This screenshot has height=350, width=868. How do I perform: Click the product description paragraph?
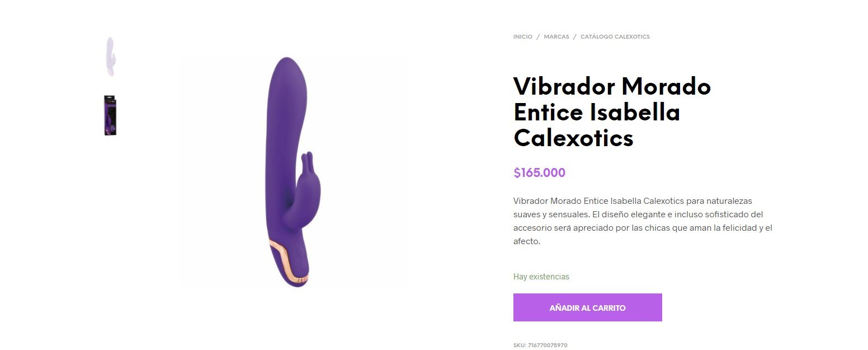click(643, 221)
